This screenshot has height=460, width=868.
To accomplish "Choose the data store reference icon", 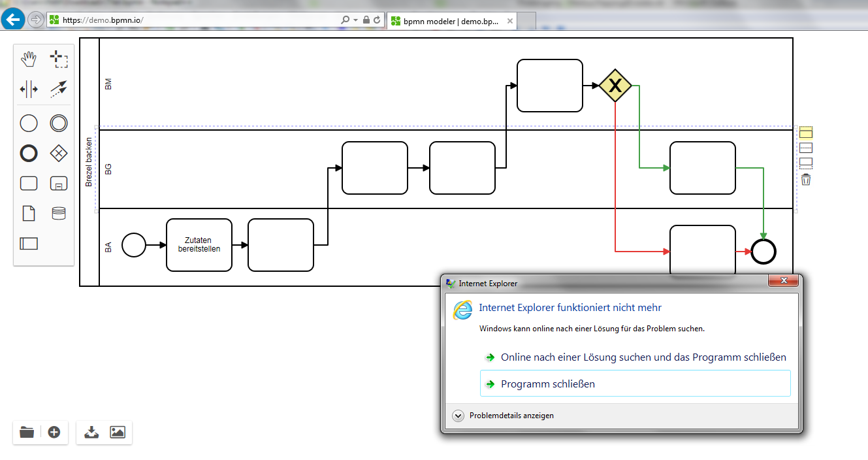I will click(x=59, y=213).
